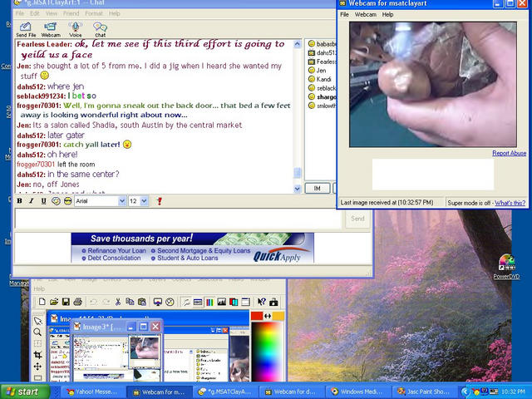Toggle the Tool Palette in Paint Shop

186,302
